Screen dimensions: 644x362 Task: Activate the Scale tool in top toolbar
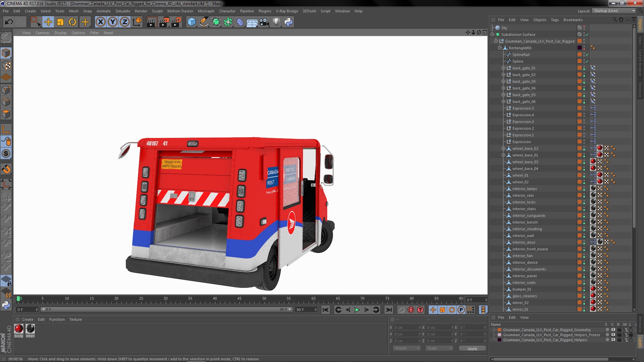60,22
